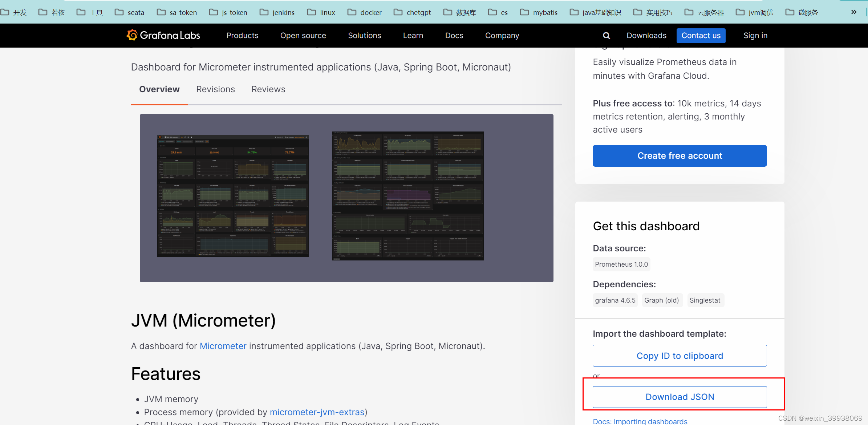This screenshot has width=868, height=425.
Task: Follow the Micrometer link
Action: tap(223, 346)
